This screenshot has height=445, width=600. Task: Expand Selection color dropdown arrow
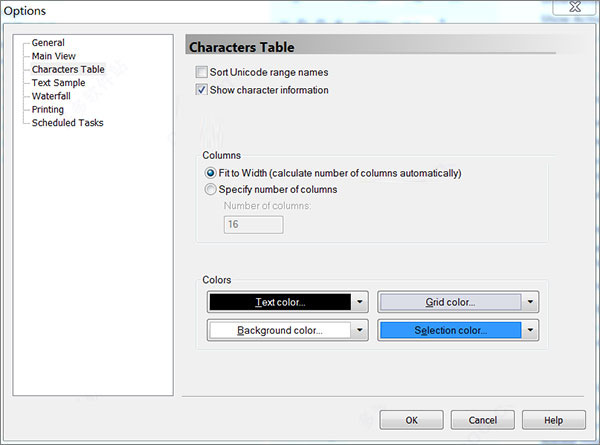[530, 330]
